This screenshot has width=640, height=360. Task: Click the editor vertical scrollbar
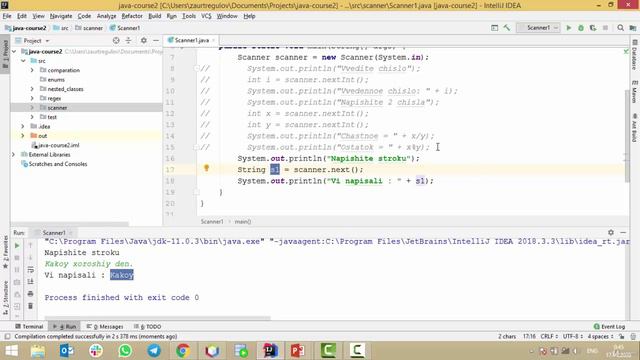tap(627, 136)
